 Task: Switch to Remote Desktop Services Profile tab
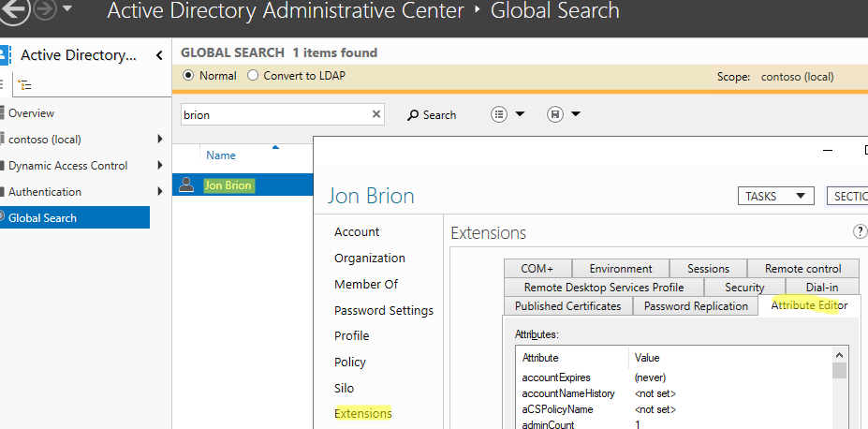(604, 288)
